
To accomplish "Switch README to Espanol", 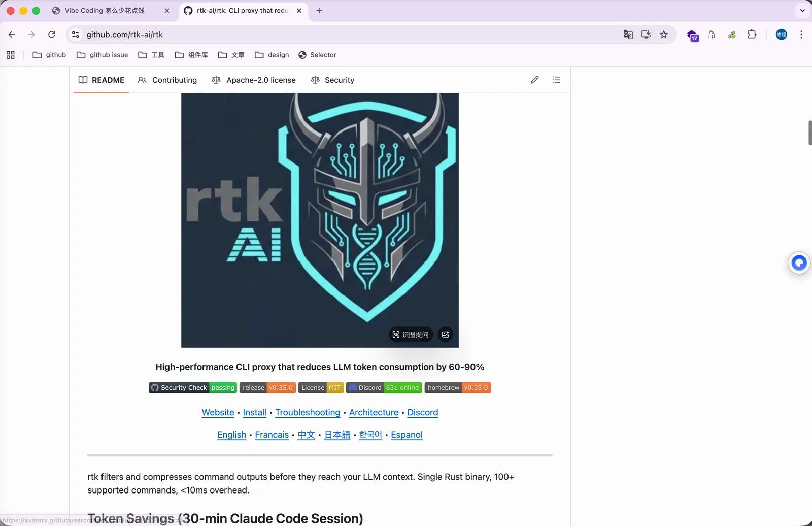I will pyautogui.click(x=407, y=435).
